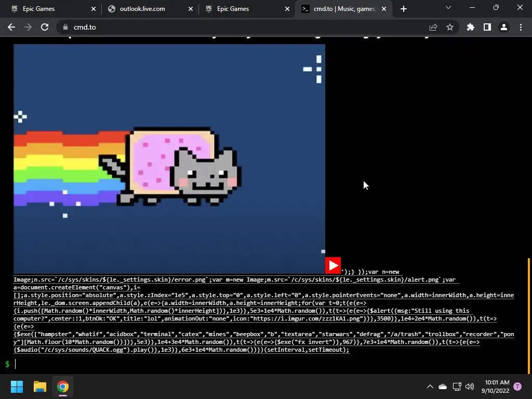Open the Extensions puzzle icon
The width and height of the screenshot is (532, 399).
(x=471, y=27)
